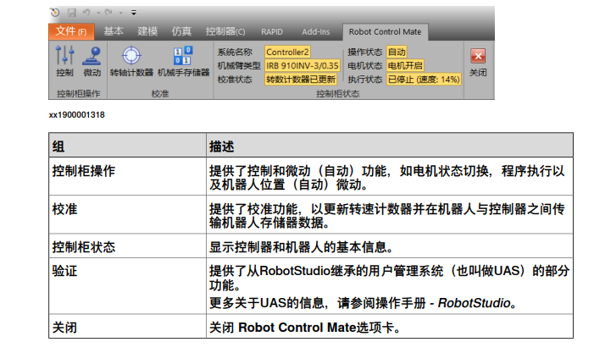
Task: Click the 控制 (Control) icon
Action: [x=64, y=61]
